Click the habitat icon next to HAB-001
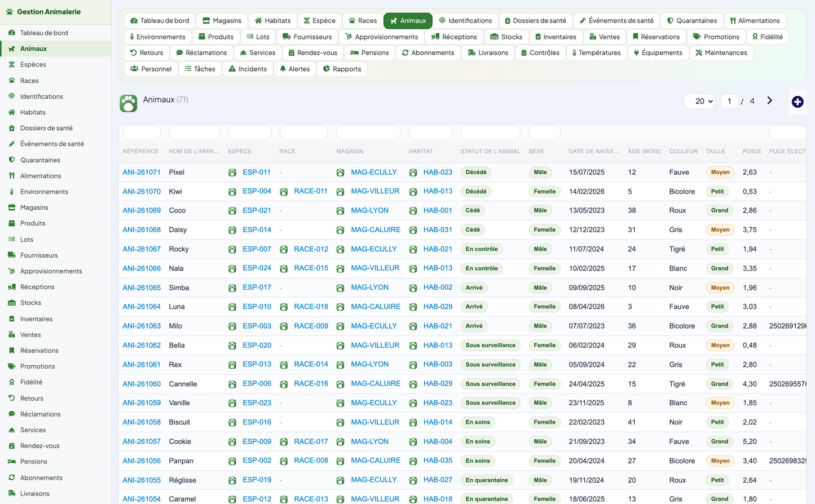Image resolution: width=815 pixels, height=504 pixels. [413, 211]
